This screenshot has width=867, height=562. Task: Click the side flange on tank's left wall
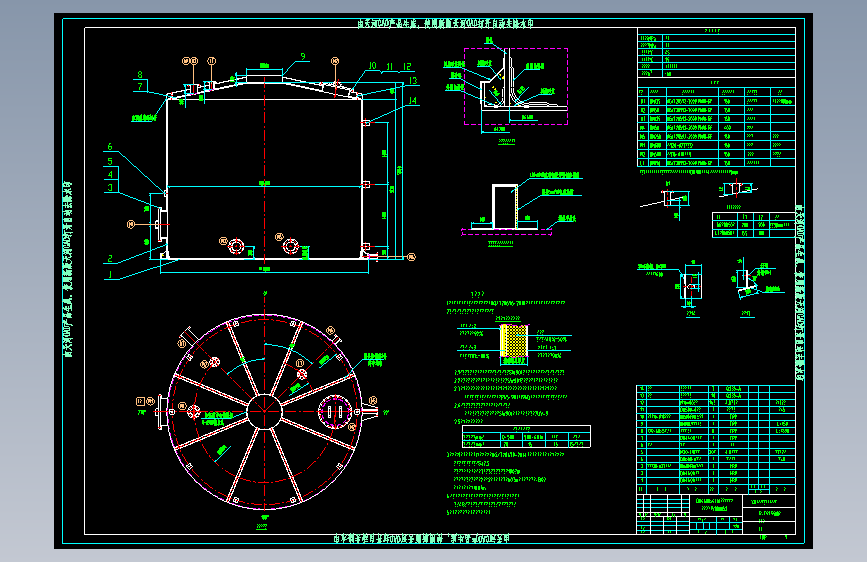click(160, 225)
